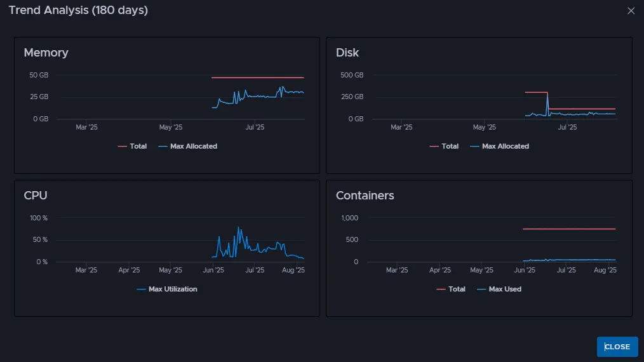Select the Containers chart heading

[x=365, y=196]
